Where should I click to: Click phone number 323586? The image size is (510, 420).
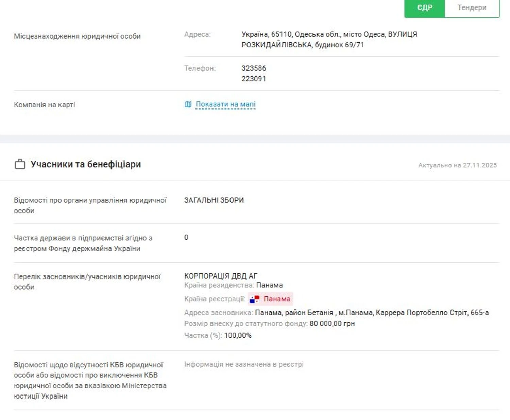(254, 68)
